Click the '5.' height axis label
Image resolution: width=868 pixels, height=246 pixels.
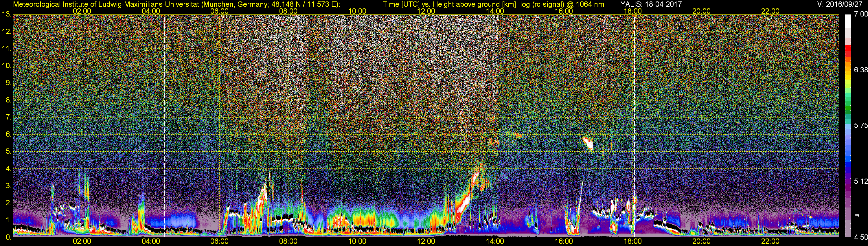[8, 151]
